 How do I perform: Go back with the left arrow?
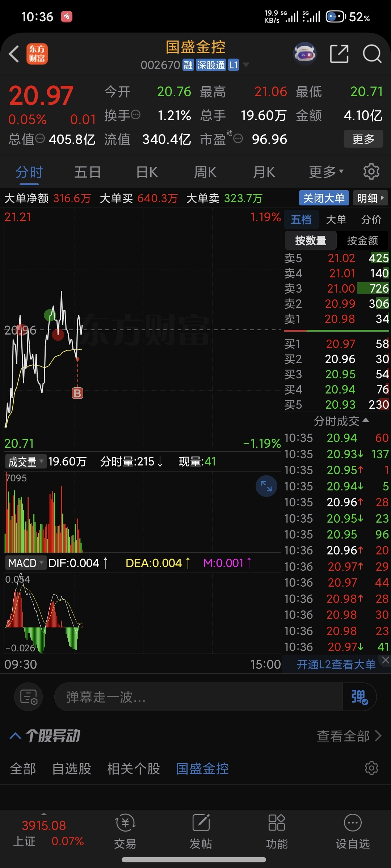point(14,54)
